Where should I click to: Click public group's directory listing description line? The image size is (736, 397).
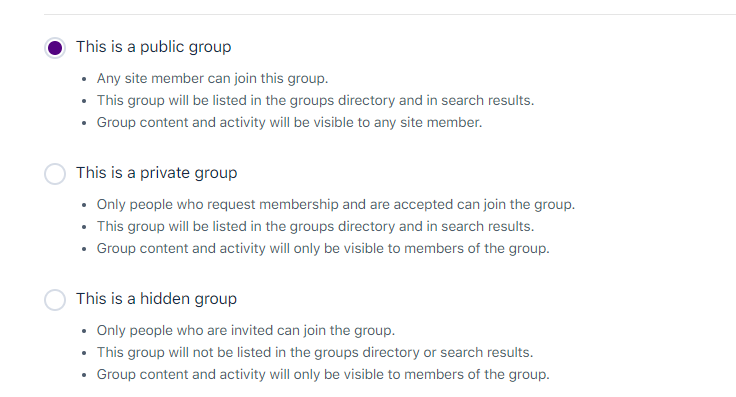[x=315, y=100]
